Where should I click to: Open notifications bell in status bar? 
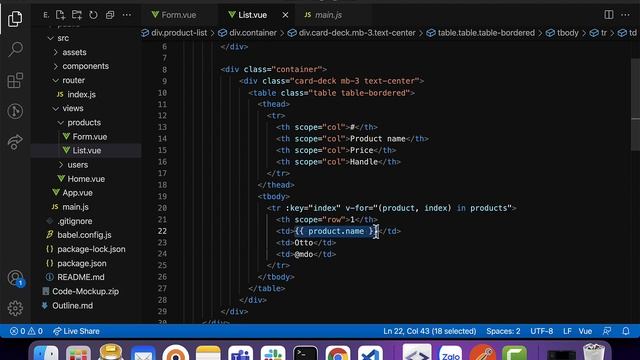(x=626, y=331)
